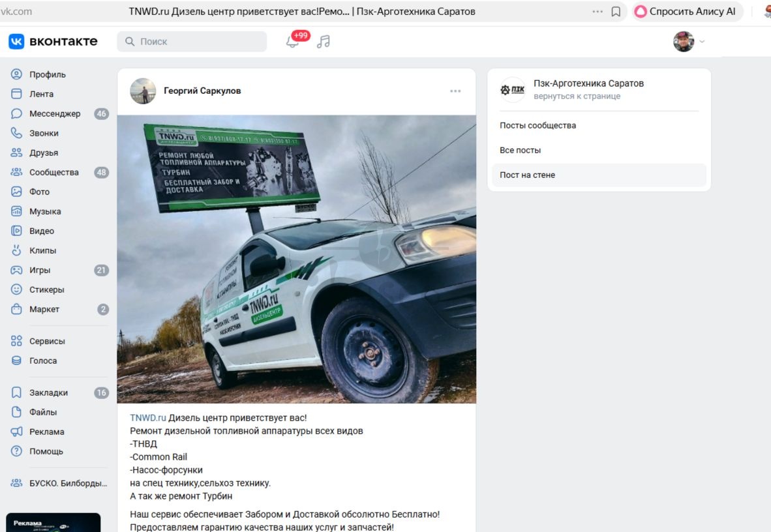
Task: Open the notifications bell icon
Action: click(x=292, y=42)
